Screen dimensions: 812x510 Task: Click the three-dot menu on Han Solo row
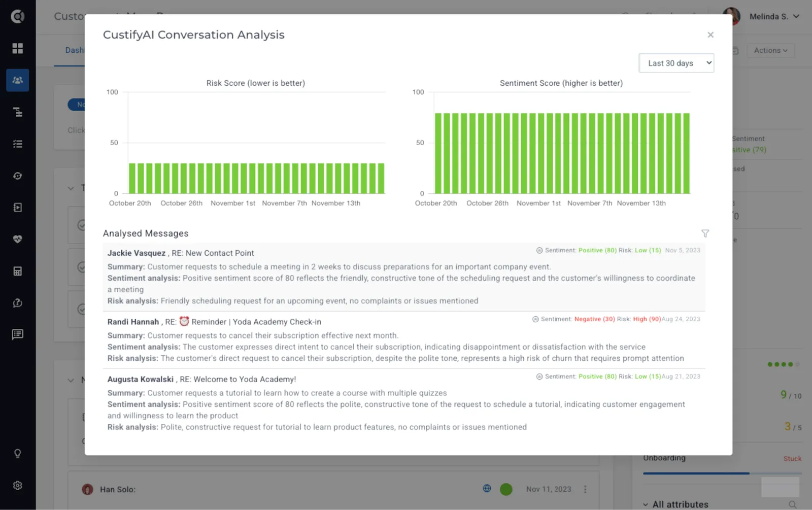tap(585, 489)
